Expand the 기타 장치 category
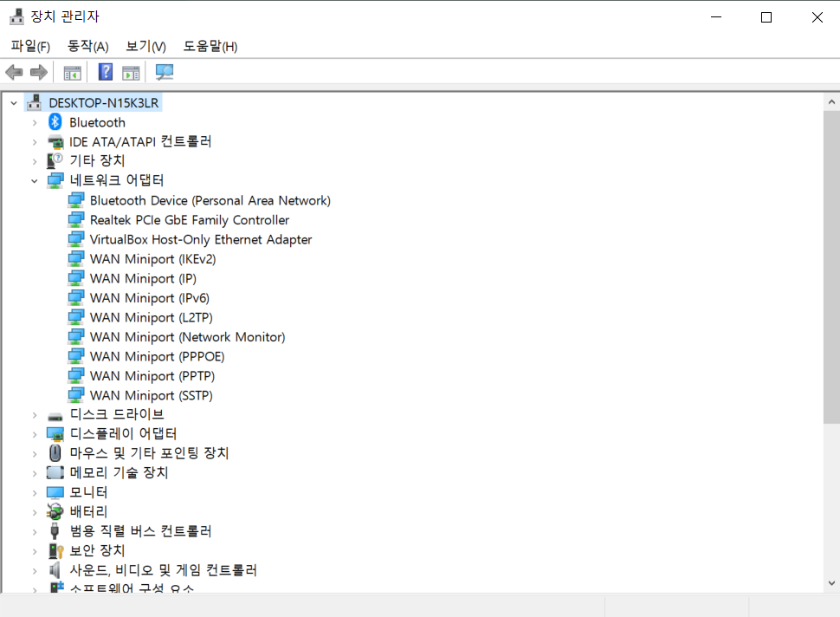The height and width of the screenshot is (617, 840). coord(35,161)
